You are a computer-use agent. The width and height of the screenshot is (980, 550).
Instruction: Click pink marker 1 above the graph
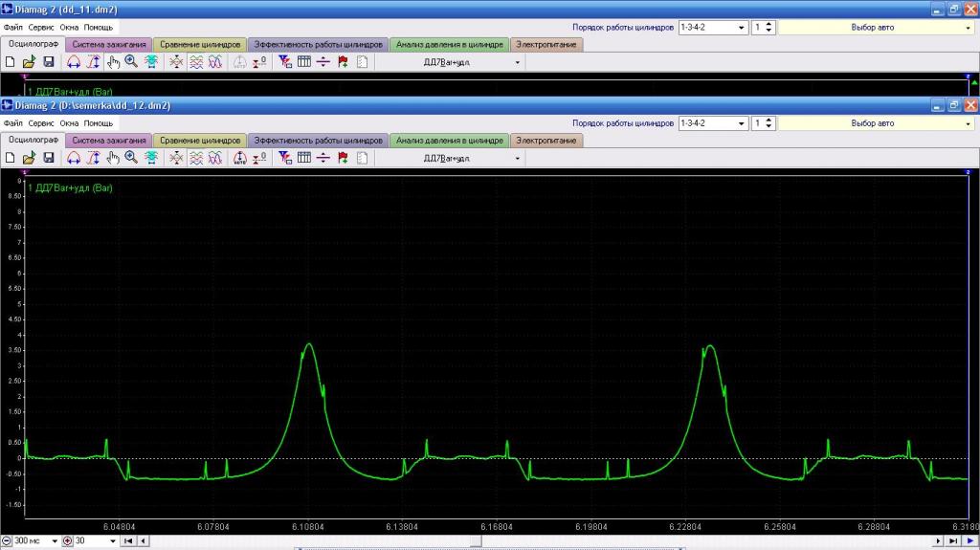(25, 172)
